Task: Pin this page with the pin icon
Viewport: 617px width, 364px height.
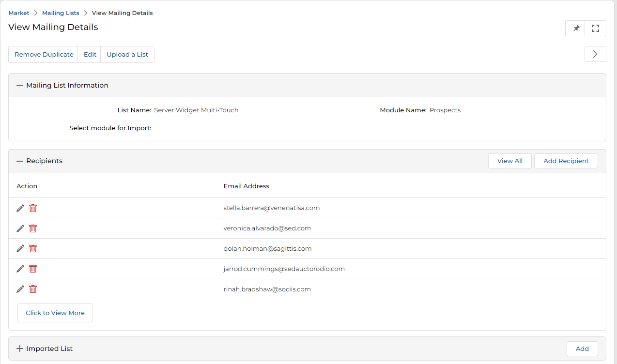Action: click(x=576, y=28)
